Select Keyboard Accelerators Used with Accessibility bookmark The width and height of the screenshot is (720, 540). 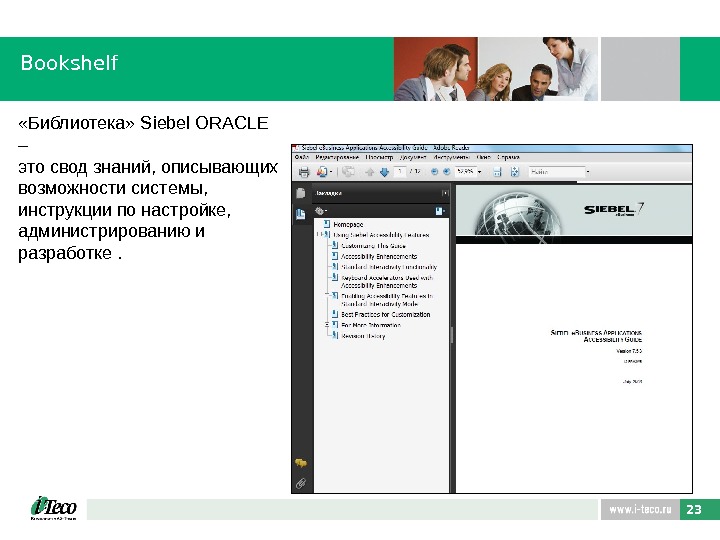tap(387, 281)
